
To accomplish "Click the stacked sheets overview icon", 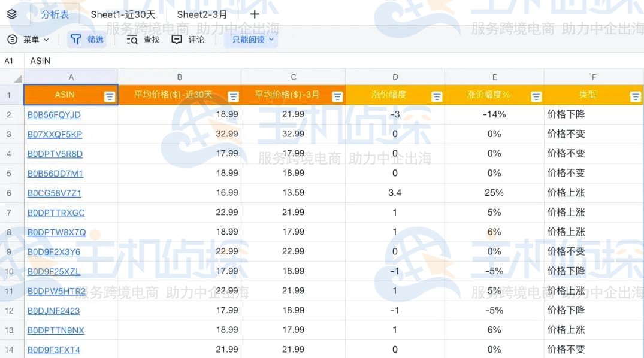I will point(11,14).
